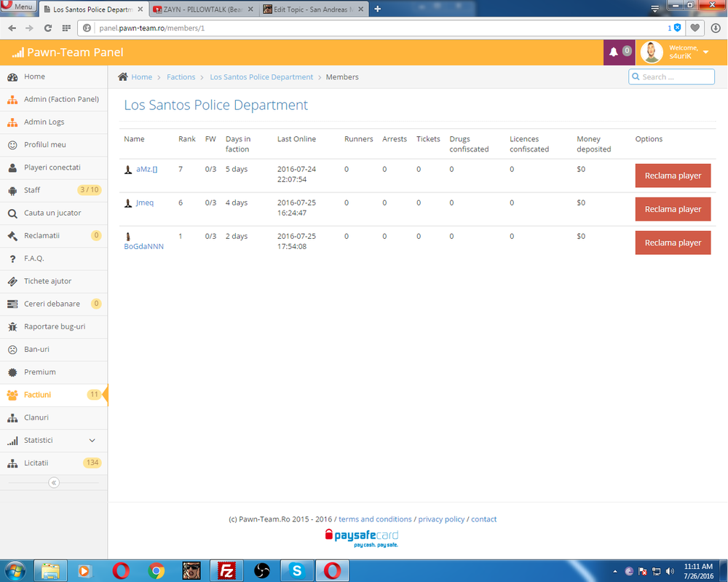Viewport: 728px width, 582px height.
Task: Click Reclama player for BoGdaNNN
Action: 673,243
